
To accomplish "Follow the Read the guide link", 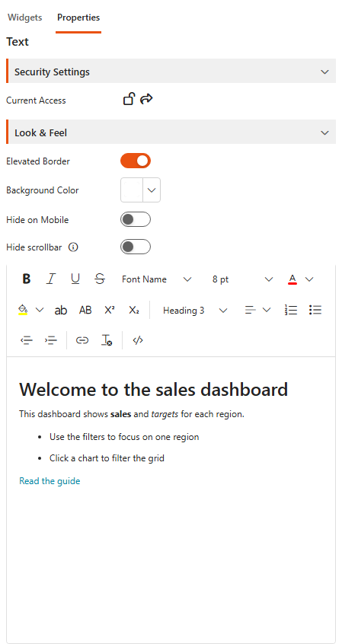I will click(x=50, y=481).
